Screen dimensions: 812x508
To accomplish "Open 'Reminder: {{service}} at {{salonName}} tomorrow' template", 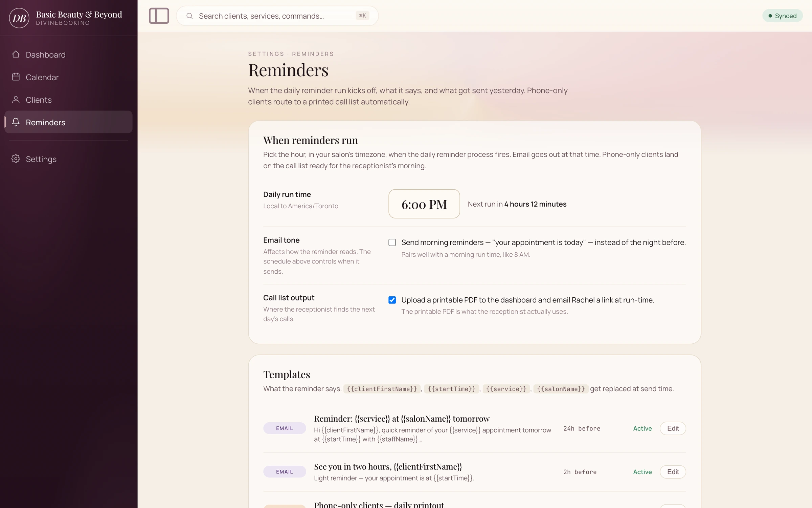I will click(x=402, y=419).
